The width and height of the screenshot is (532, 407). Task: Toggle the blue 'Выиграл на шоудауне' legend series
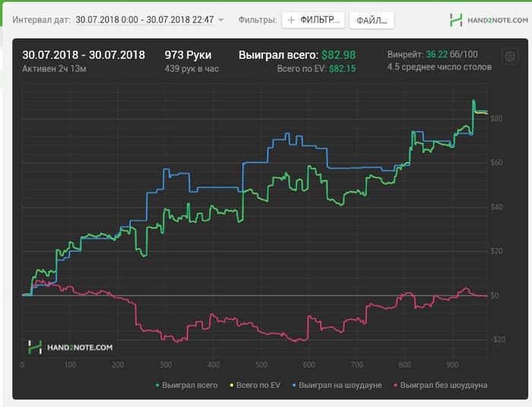pos(337,385)
